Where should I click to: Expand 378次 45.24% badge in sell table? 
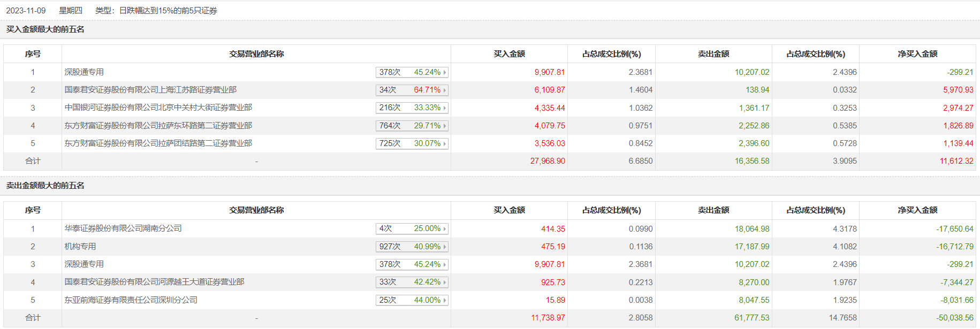click(412, 264)
